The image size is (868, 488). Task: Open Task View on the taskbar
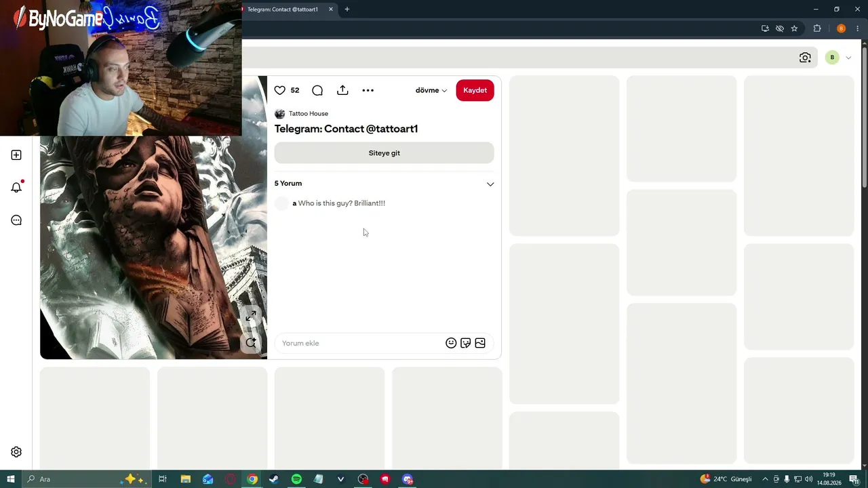pos(163,479)
